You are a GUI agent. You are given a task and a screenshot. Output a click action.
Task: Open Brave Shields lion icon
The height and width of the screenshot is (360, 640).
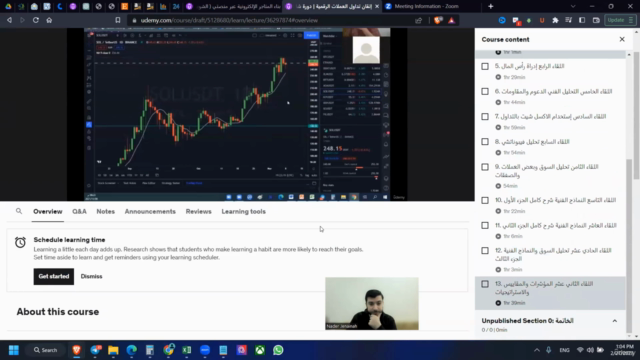[438, 20]
